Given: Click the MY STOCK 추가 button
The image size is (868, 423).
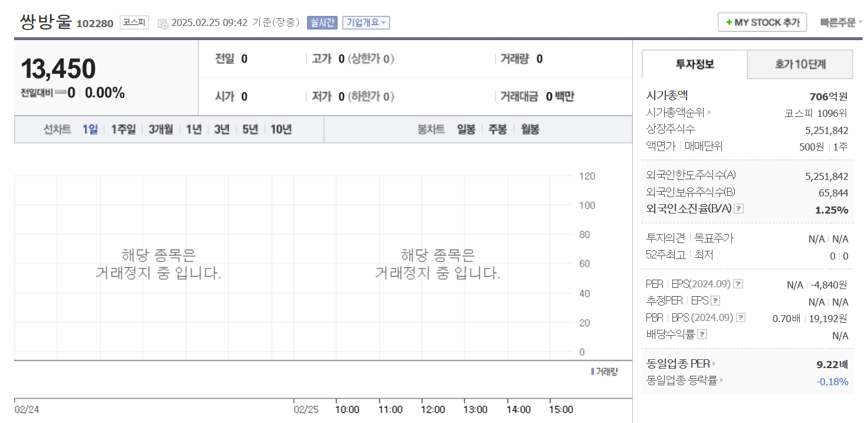Looking at the screenshot, I should [x=762, y=22].
